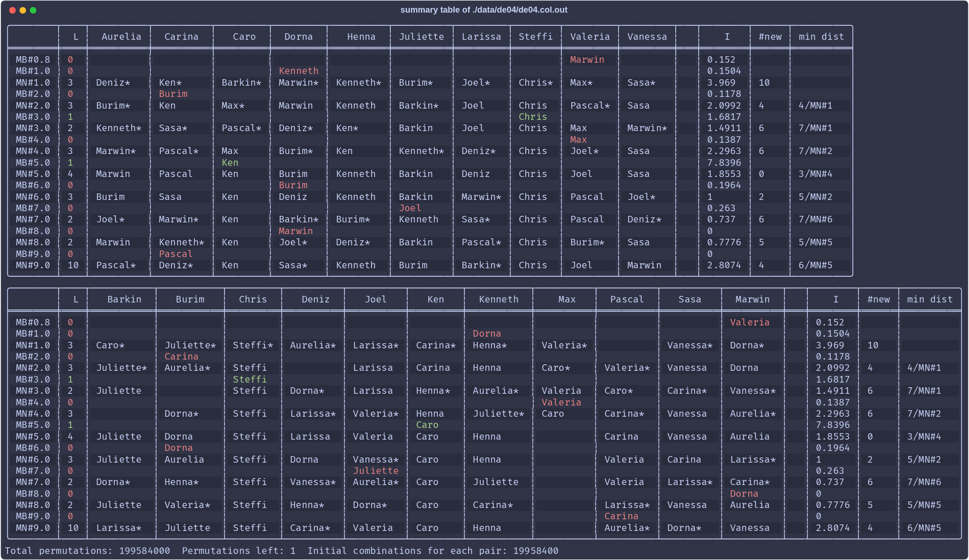Click 'Deniz*' in top table MN#1.0 row

[113, 82]
